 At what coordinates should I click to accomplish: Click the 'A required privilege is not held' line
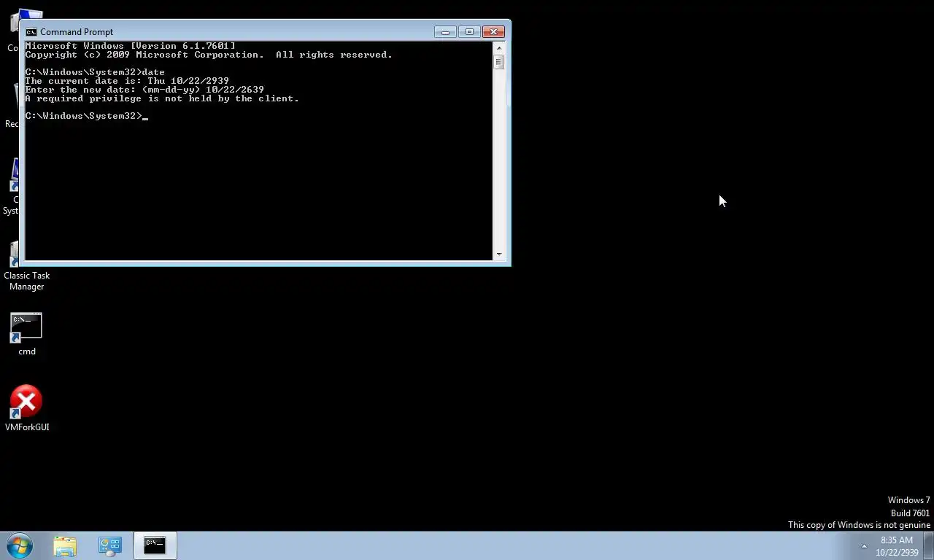click(162, 98)
